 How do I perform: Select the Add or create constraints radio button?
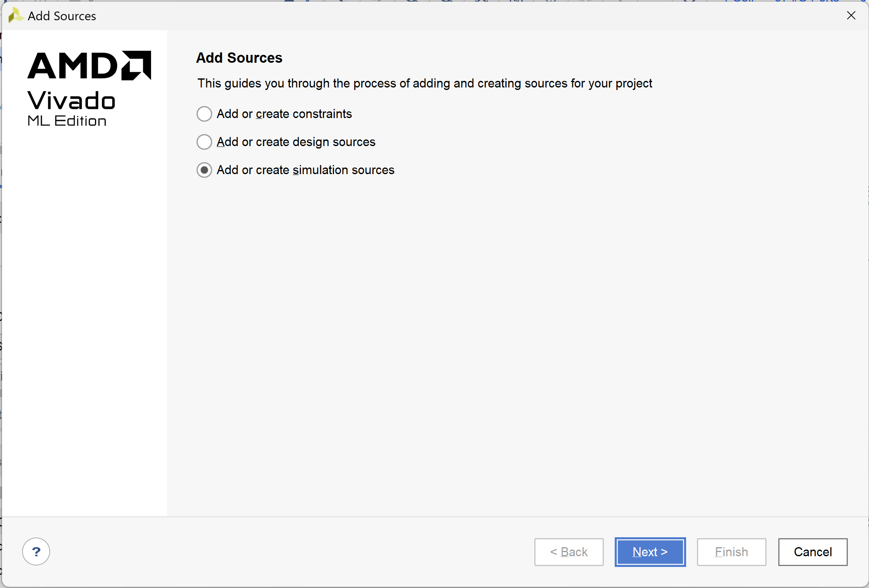pyautogui.click(x=204, y=114)
